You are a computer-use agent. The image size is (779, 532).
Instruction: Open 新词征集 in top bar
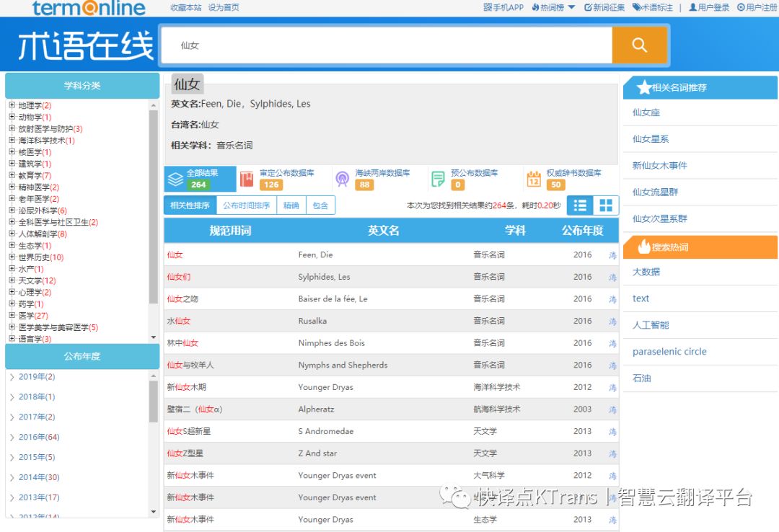(x=604, y=7)
